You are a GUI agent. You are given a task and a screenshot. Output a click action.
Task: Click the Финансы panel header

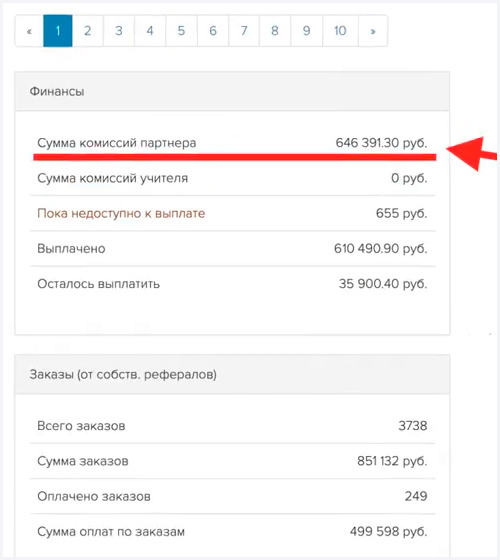232,91
